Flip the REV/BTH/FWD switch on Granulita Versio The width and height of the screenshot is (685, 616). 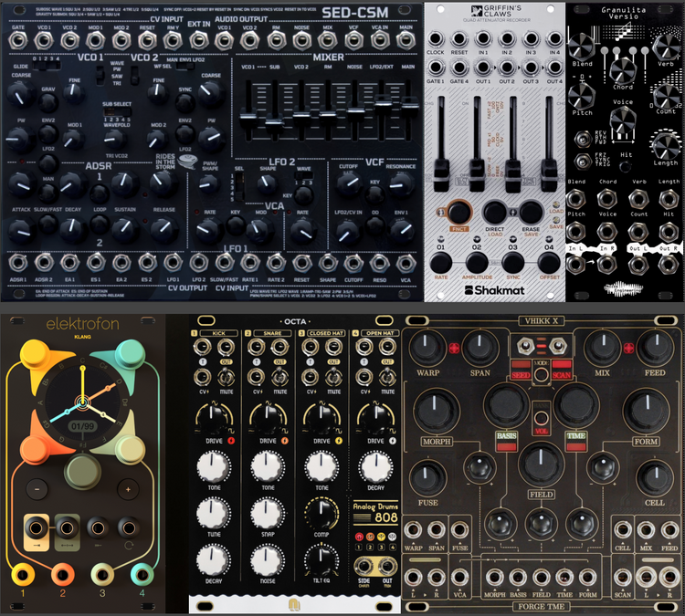pyautogui.click(x=584, y=139)
